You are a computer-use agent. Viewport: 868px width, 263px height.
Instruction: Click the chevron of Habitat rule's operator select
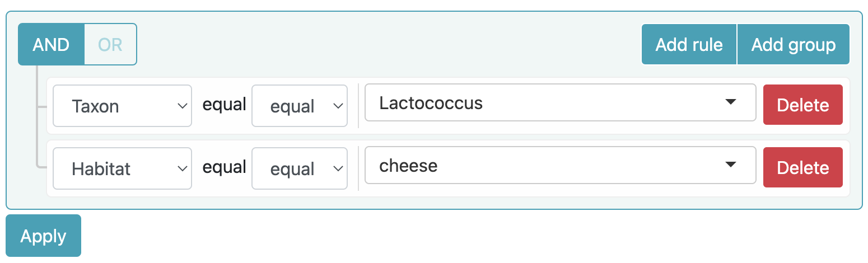pos(337,168)
